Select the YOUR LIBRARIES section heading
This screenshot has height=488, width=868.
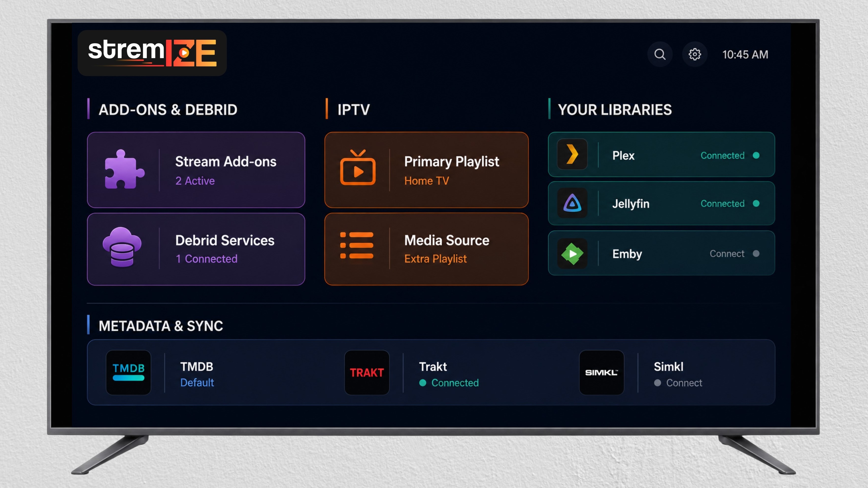(615, 110)
